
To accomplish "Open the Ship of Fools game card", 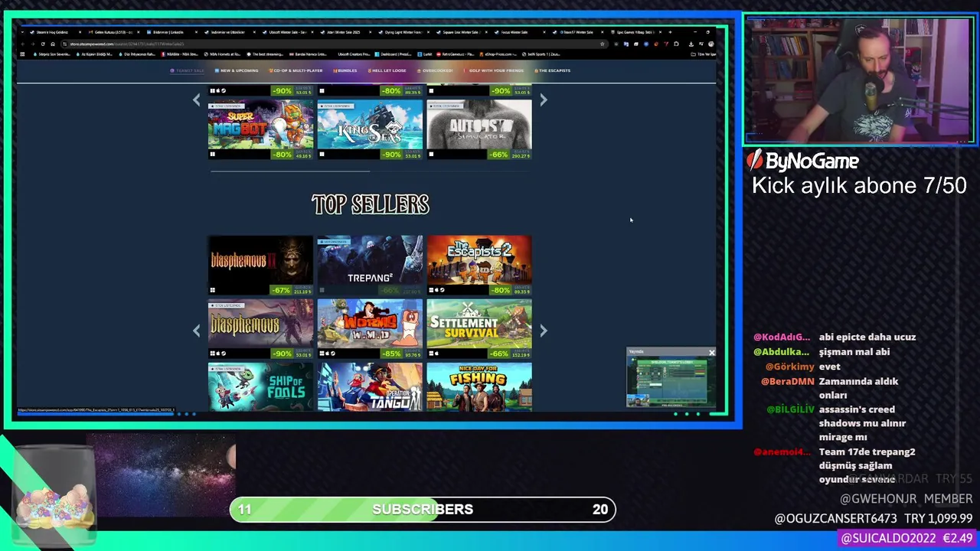I will pyautogui.click(x=260, y=386).
